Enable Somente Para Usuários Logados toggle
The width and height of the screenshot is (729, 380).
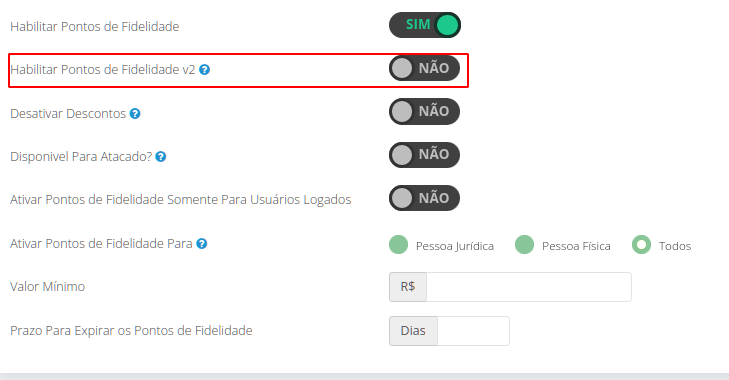tap(424, 198)
